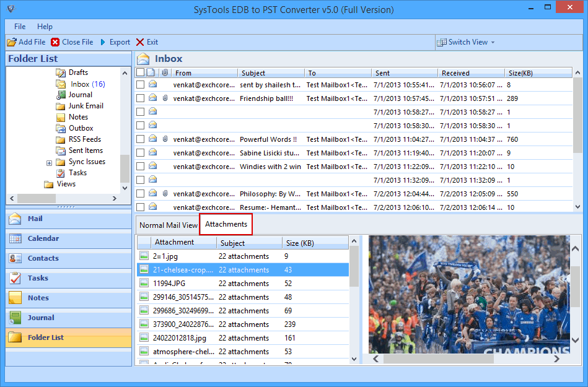Click the Notes yellow icon in navigation pane
Screen dimensions: 588x387
[15, 297]
